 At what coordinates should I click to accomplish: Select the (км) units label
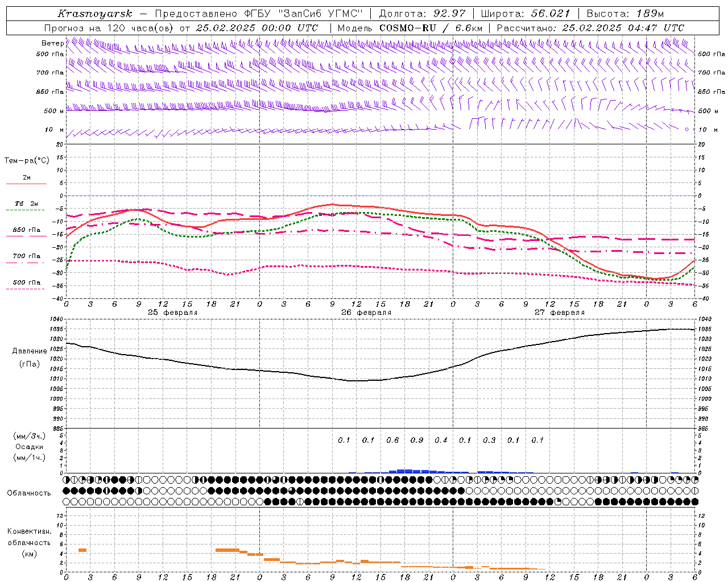pyautogui.click(x=29, y=554)
